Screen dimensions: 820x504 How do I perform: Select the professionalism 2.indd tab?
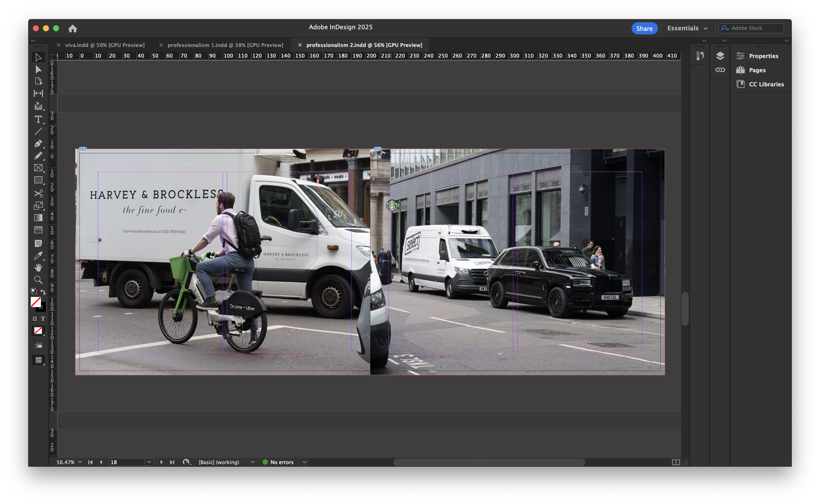pos(364,45)
